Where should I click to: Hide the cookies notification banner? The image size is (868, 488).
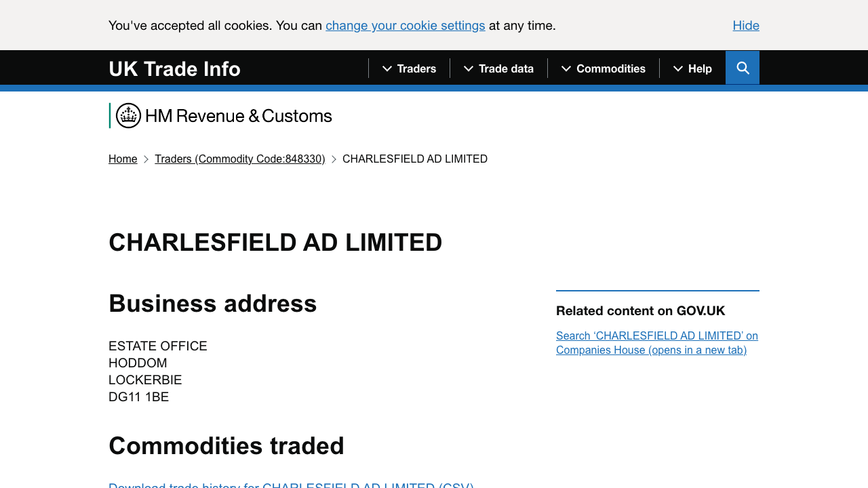click(746, 25)
